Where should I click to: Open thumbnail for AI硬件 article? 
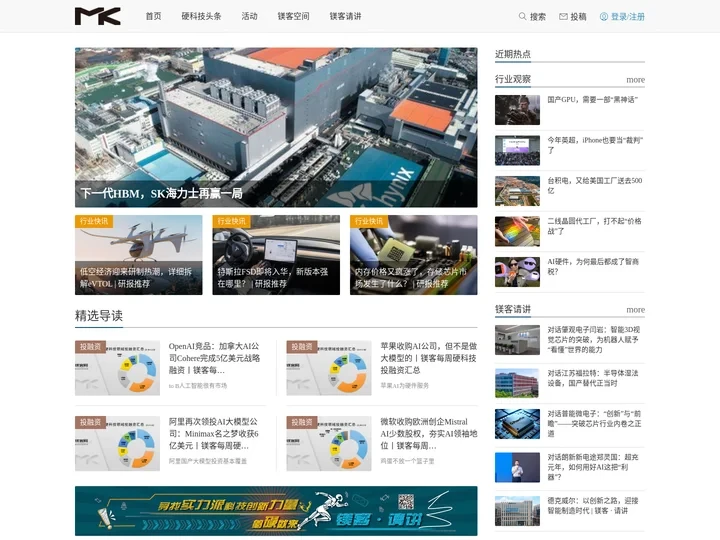[517, 272]
